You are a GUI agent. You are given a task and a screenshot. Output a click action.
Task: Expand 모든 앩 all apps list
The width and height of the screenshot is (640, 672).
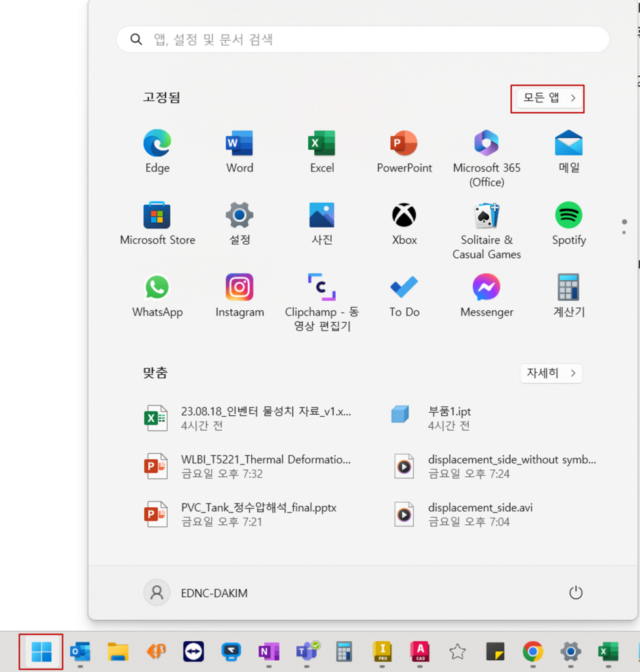click(549, 98)
